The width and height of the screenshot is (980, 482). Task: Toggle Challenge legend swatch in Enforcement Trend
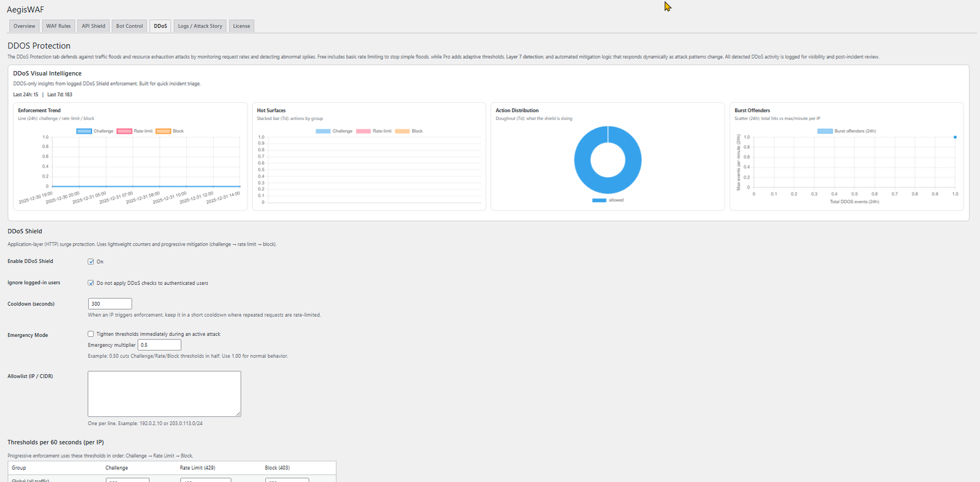[85, 131]
